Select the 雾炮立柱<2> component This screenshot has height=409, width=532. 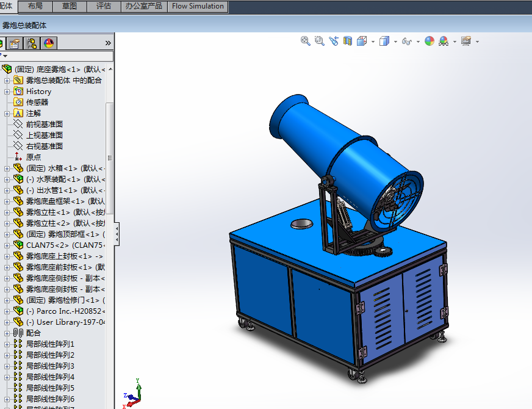[65, 223]
